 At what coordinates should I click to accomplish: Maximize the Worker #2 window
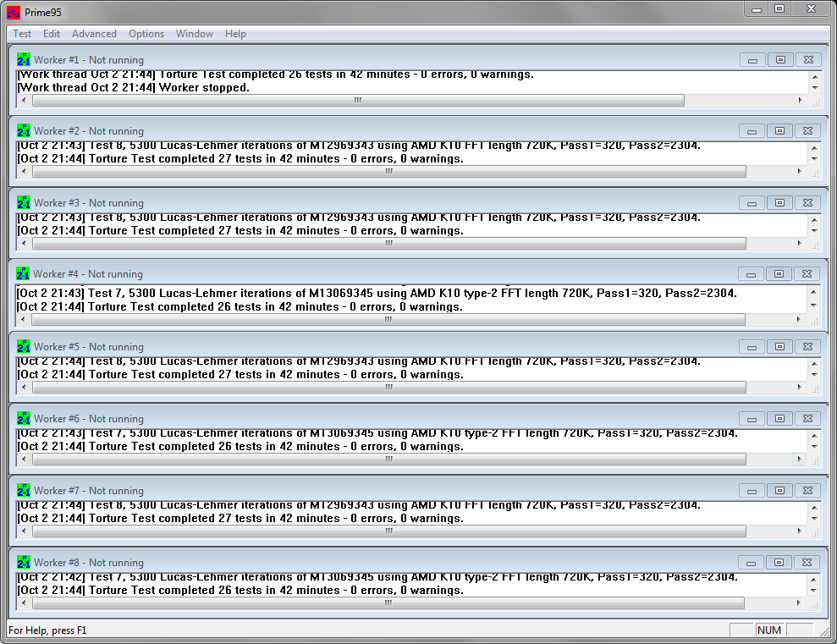pyautogui.click(x=779, y=130)
